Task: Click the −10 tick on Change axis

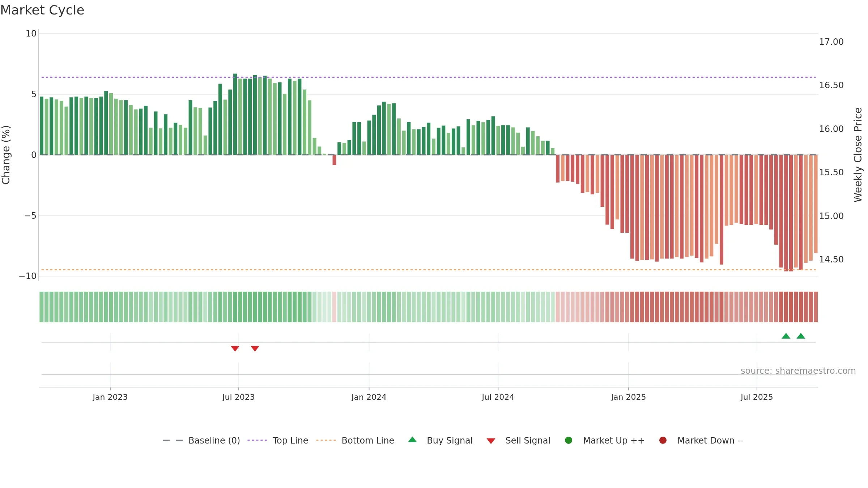Action: click(x=28, y=276)
